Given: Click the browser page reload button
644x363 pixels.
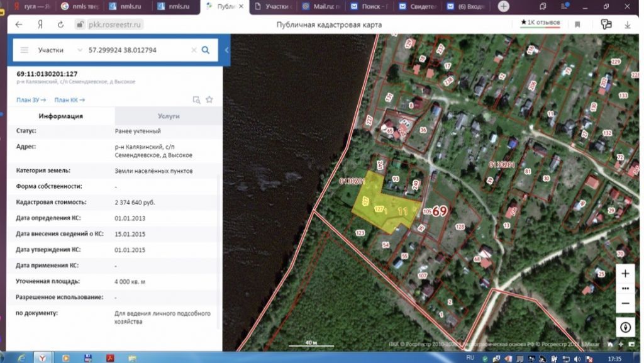Looking at the screenshot, I should click(60, 25).
